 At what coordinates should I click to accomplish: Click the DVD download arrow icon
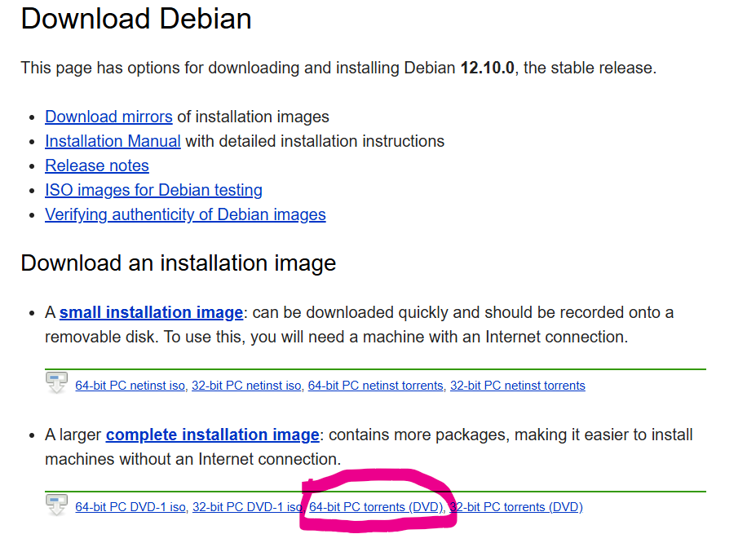click(56, 505)
